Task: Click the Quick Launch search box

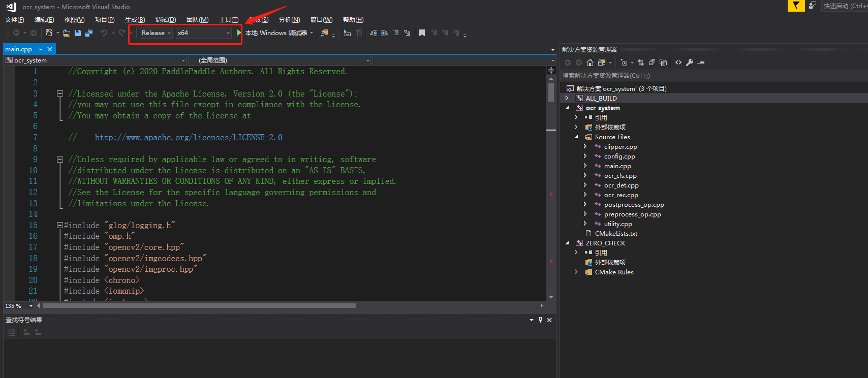Action: click(x=845, y=6)
